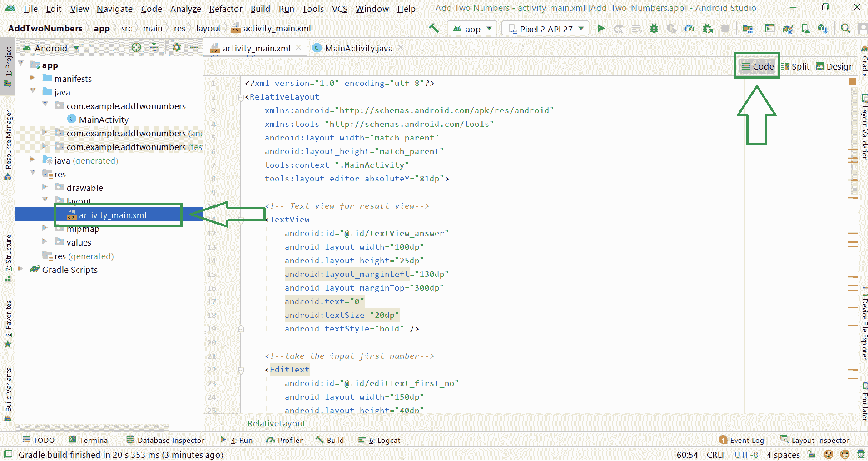
Task: Expand the Gradle Scripts tree node
Action: (x=20, y=269)
